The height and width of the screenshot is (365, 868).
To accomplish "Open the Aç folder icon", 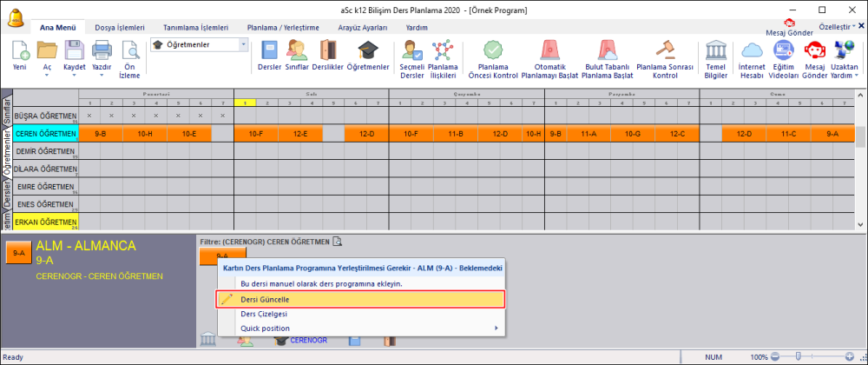I will (x=47, y=50).
